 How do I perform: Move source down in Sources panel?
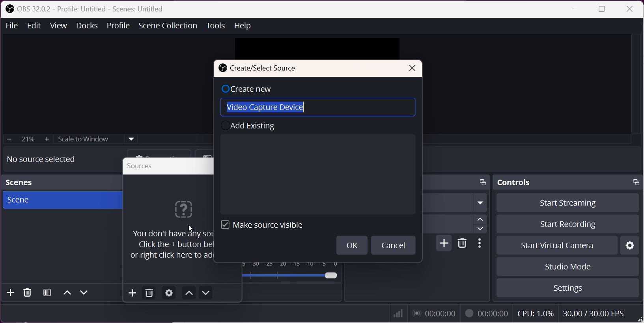(x=206, y=293)
